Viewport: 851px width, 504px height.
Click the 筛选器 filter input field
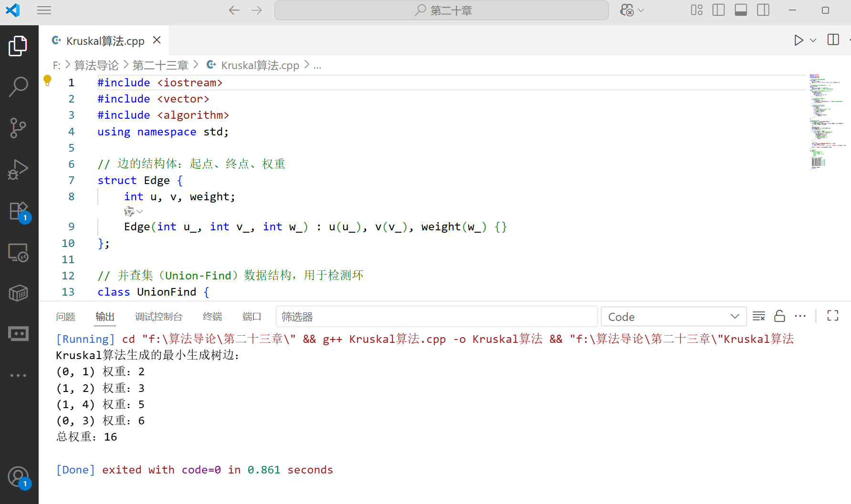coord(436,317)
